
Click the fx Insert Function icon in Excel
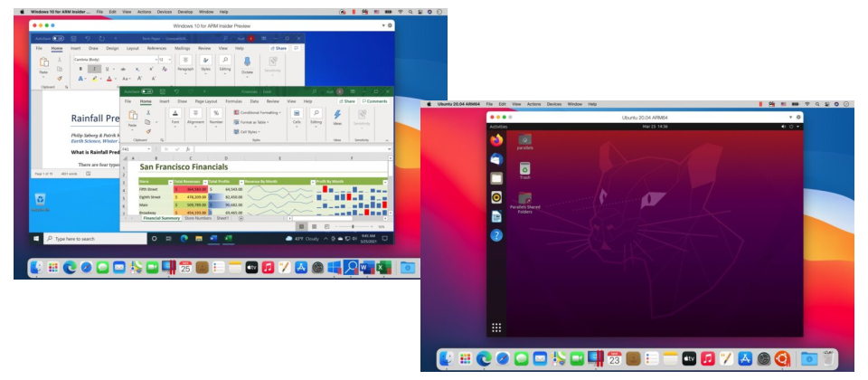pos(188,149)
